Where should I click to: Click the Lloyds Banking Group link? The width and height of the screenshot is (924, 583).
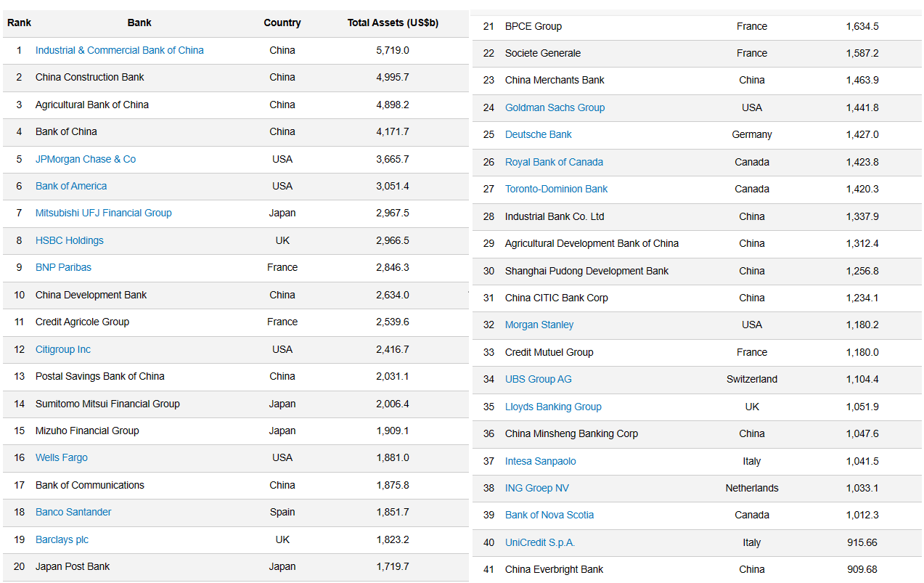(x=553, y=407)
